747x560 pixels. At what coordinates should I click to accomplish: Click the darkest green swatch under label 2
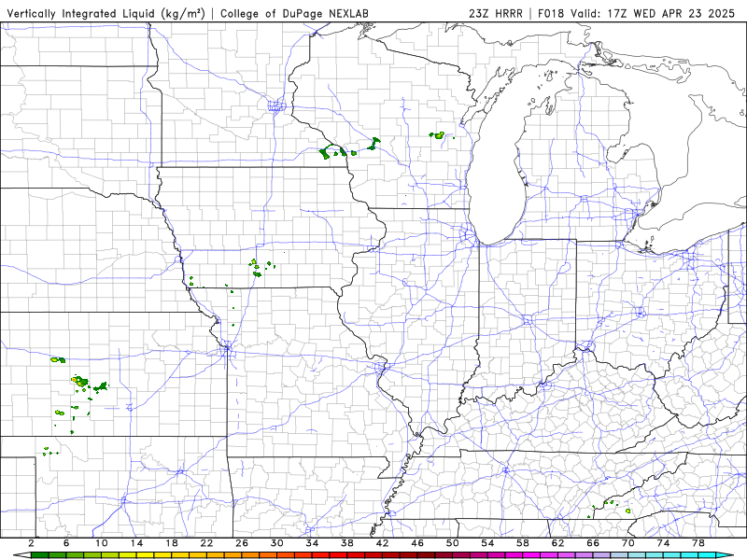tap(40, 555)
